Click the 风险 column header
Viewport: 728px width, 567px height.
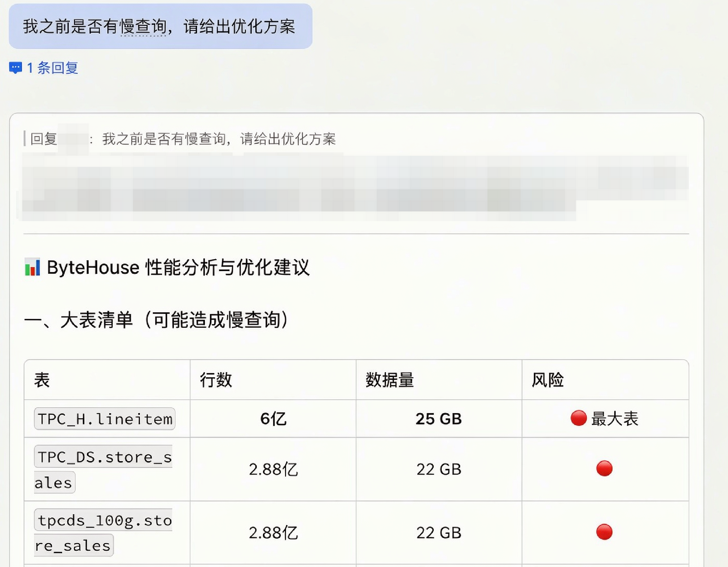point(548,380)
